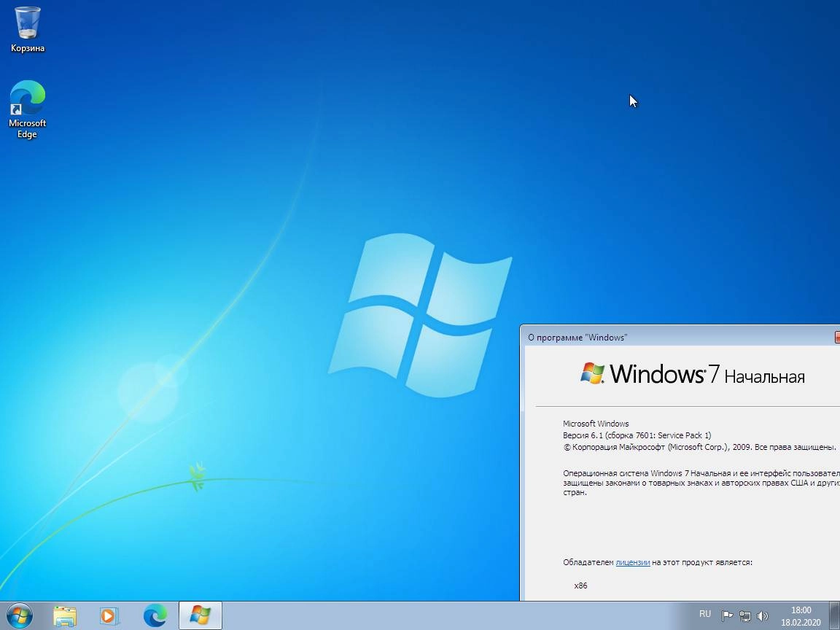The image size is (840, 630).
Task: Close the О программе "Windows" dialog
Action: (837, 337)
